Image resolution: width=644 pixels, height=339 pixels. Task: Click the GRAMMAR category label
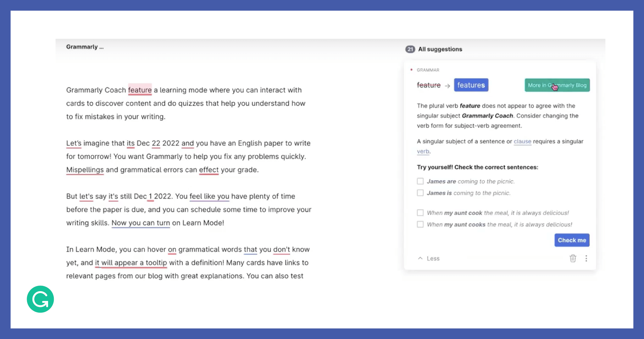428,70
